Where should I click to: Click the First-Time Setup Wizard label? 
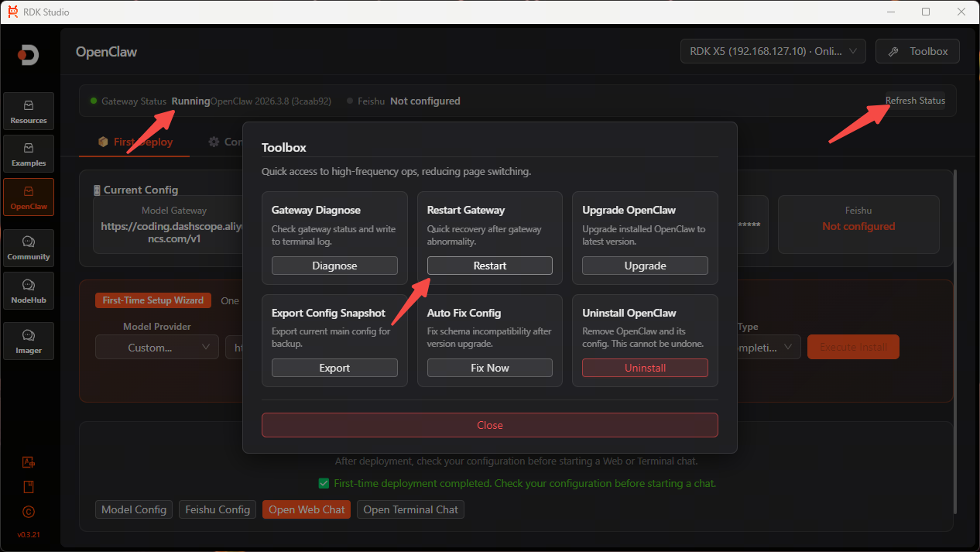[153, 300]
